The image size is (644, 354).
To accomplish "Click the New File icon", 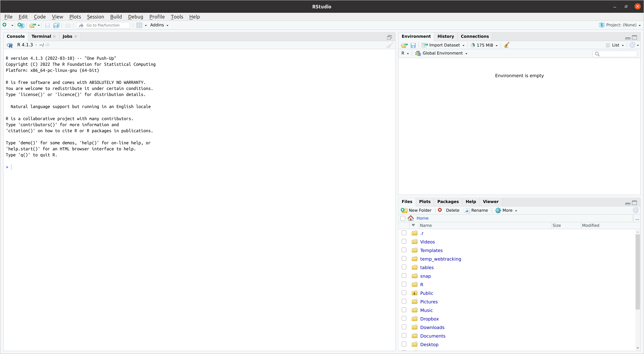I will pos(5,25).
